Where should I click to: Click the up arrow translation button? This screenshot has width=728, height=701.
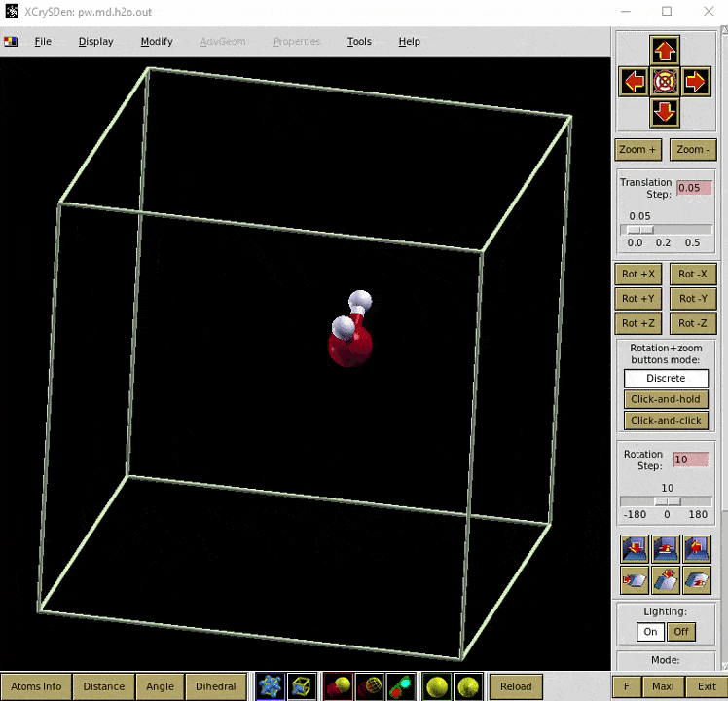coord(665,51)
